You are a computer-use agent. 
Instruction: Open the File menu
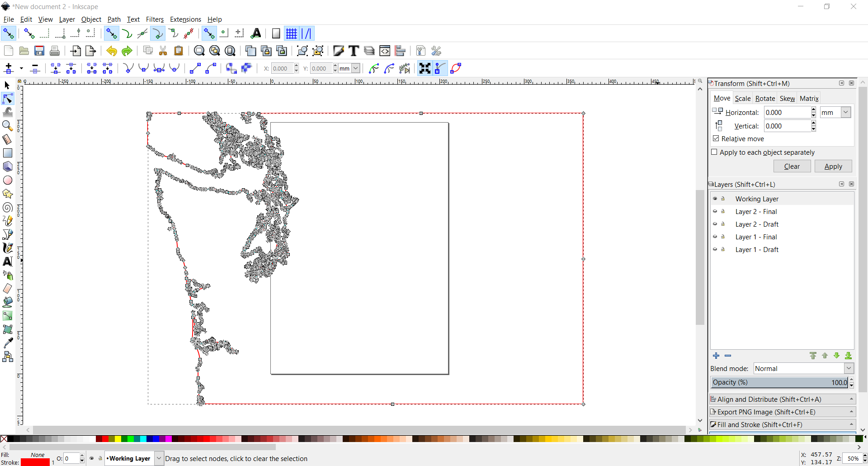(x=9, y=19)
